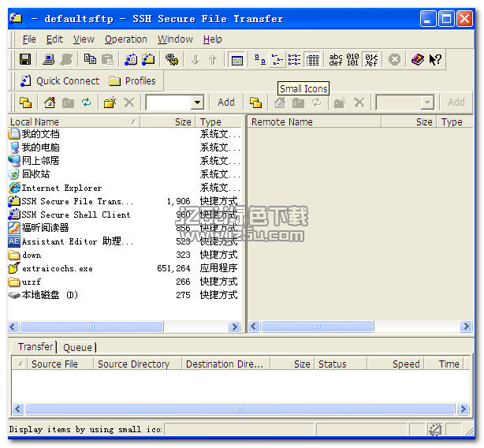The image size is (484, 448).
Task: Open the local path dropdown arrow
Action: coord(197,103)
